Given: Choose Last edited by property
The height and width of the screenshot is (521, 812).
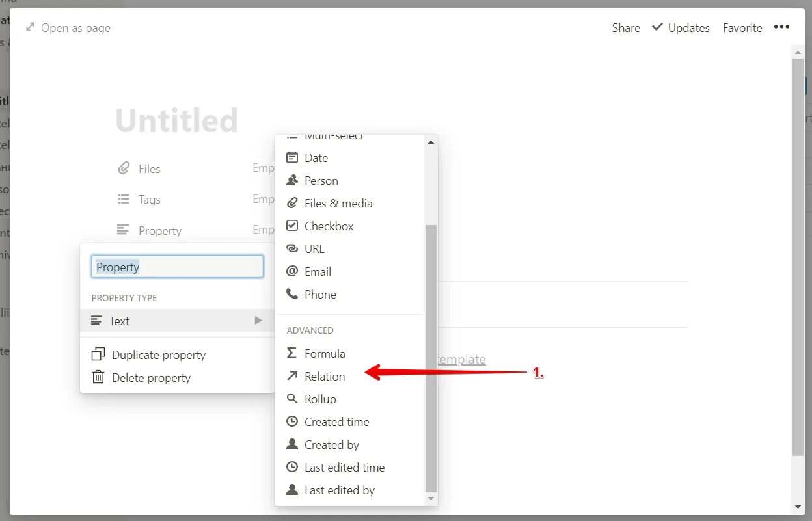Looking at the screenshot, I should click(x=351, y=490).
